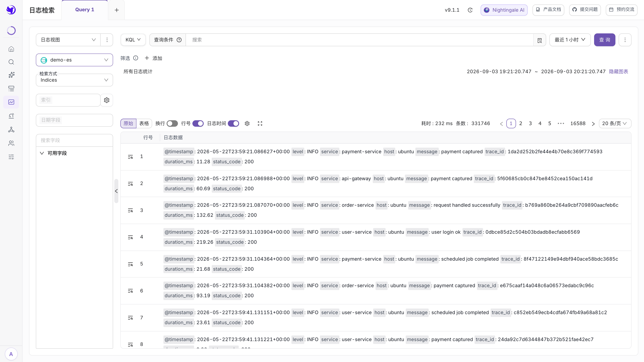Click the 查询 search button
The width and height of the screenshot is (644, 362).
tap(605, 40)
